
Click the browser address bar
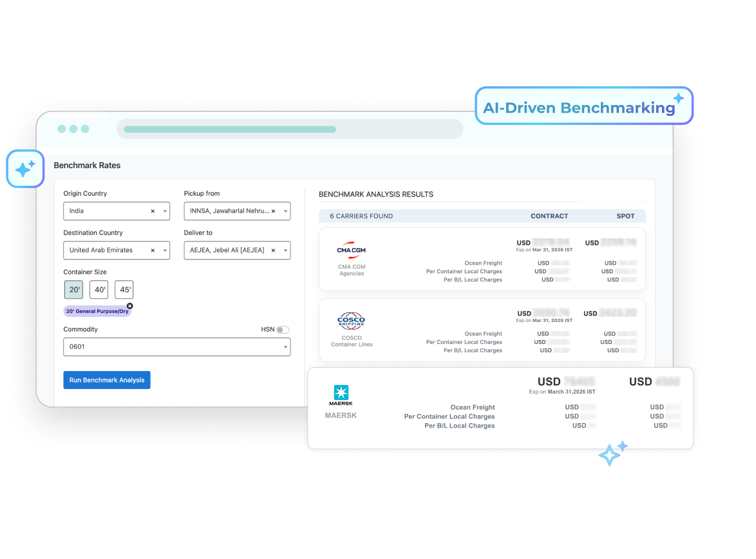click(290, 129)
